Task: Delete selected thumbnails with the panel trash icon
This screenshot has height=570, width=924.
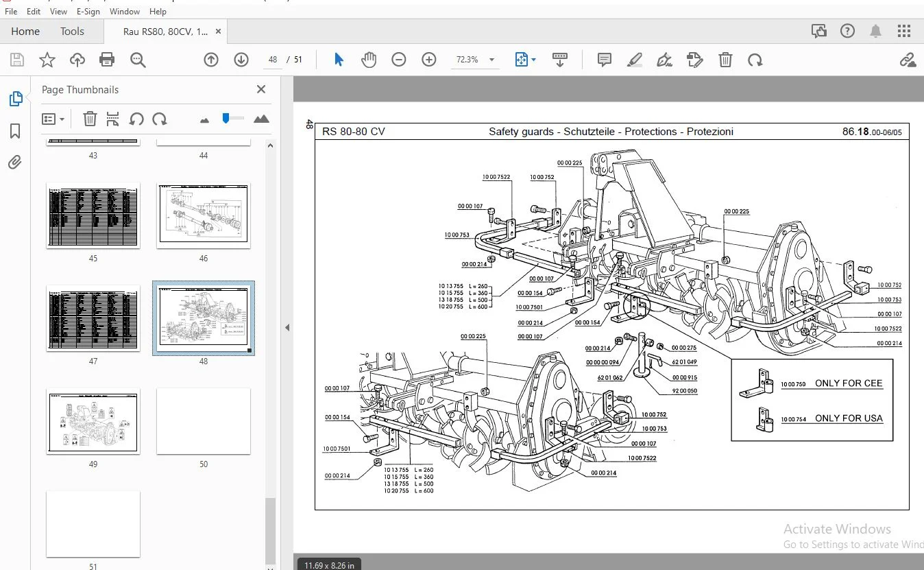Action: pyautogui.click(x=90, y=119)
